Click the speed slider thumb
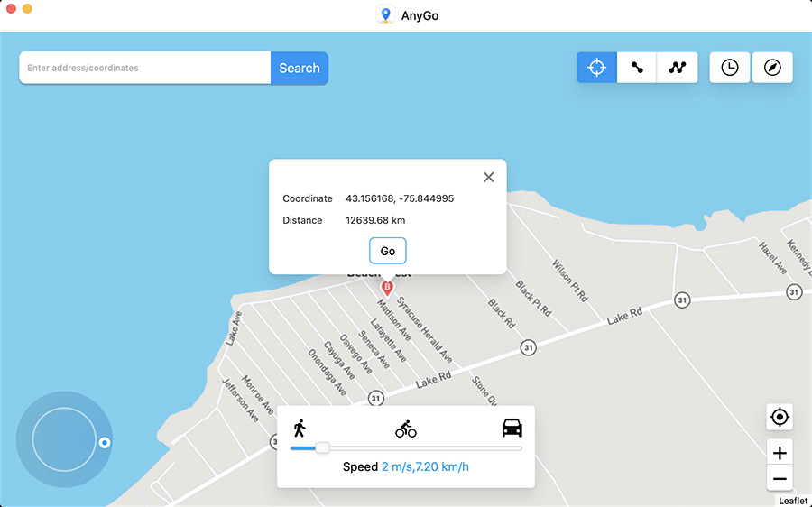 click(x=322, y=448)
